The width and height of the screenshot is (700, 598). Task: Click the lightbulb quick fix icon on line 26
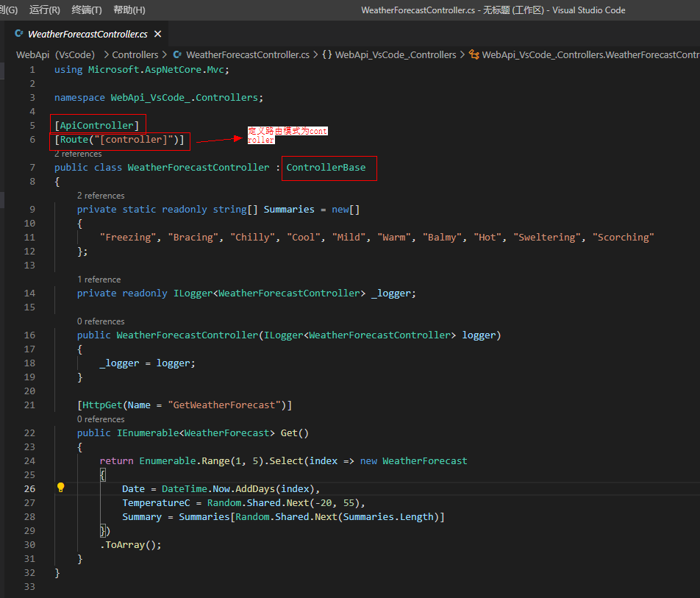point(61,488)
